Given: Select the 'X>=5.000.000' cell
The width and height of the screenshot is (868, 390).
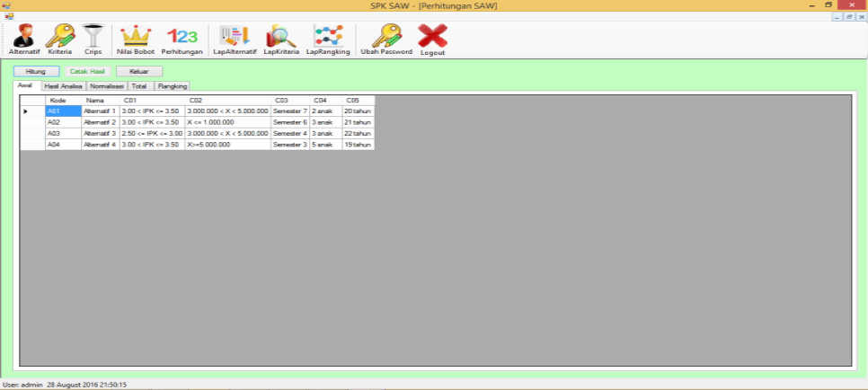Looking at the screenshot, I should click(227, 144).
